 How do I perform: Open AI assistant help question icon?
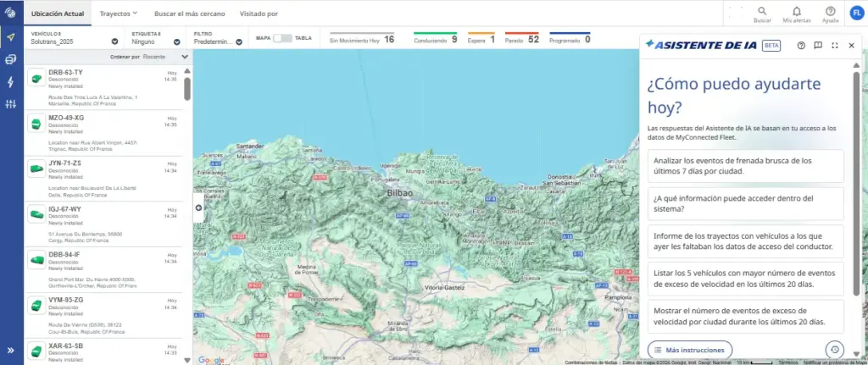coord(801,46)
